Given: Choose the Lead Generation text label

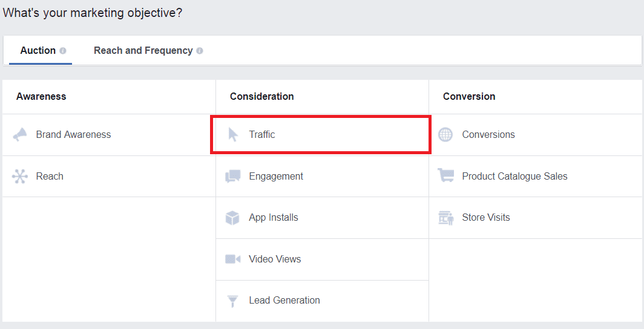Looking at the screenshot, I should click(x=284, y=301).
